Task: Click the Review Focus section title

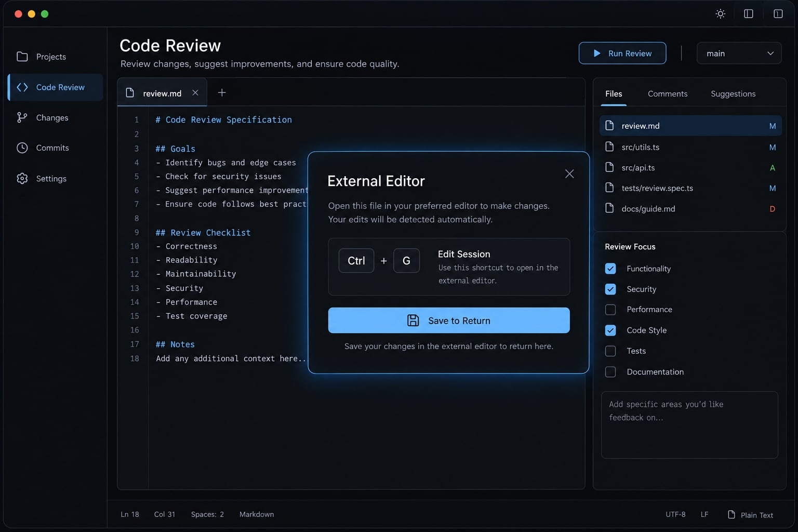Action: [630, 247]
